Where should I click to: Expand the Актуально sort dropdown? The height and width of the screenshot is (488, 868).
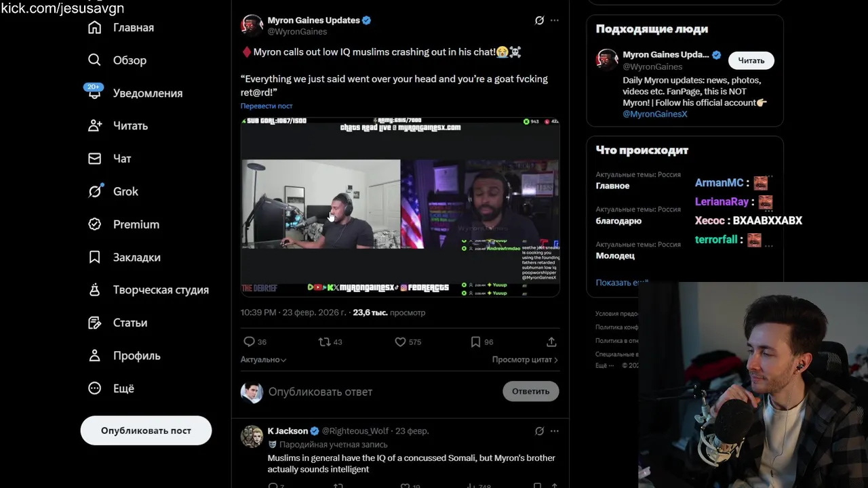pos(264,360)
